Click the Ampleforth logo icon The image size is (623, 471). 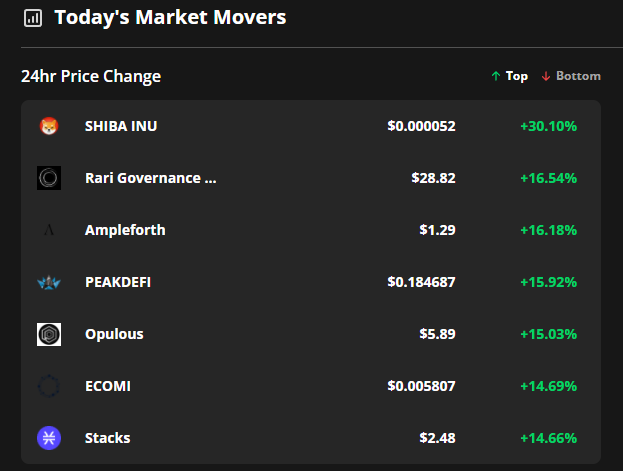click(x=49, y=230)
